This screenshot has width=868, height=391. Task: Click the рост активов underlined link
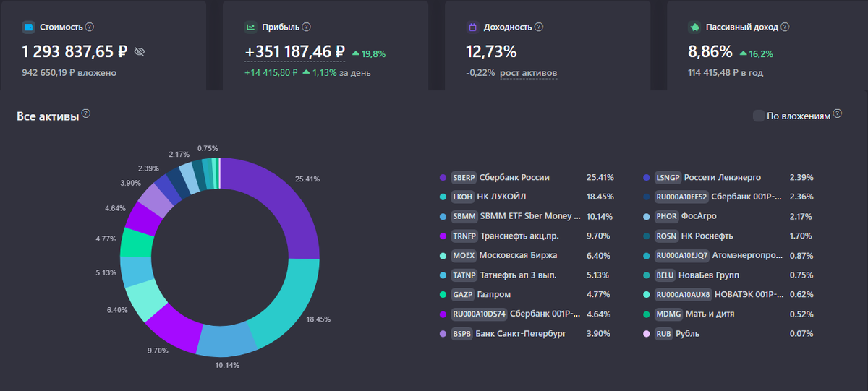tap(529, 73)
